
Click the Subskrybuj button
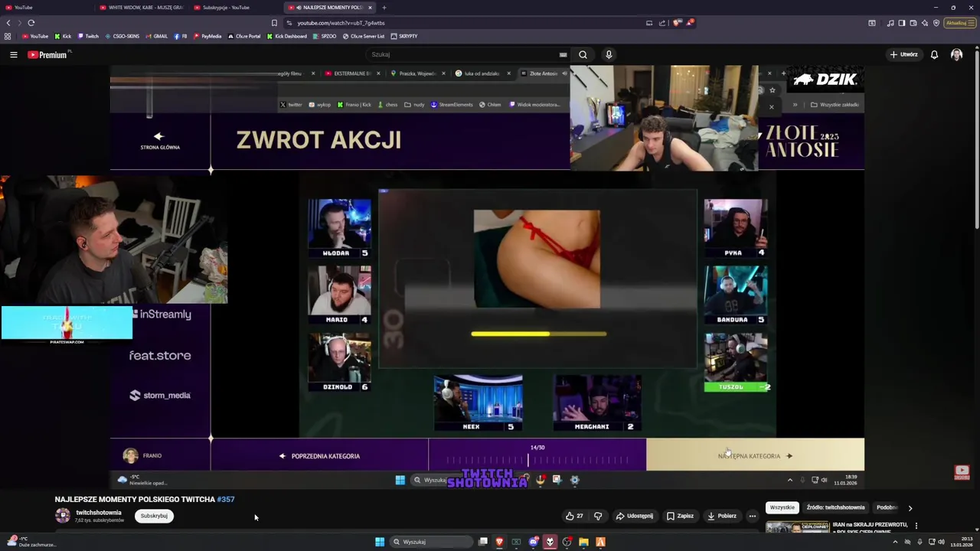(x=154, y=516)
